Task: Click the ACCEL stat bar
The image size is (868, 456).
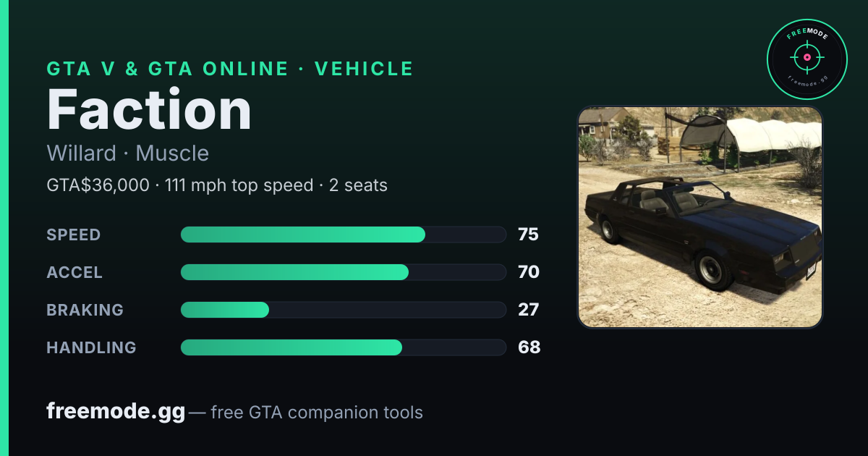Action: click(x=343, y=272)
